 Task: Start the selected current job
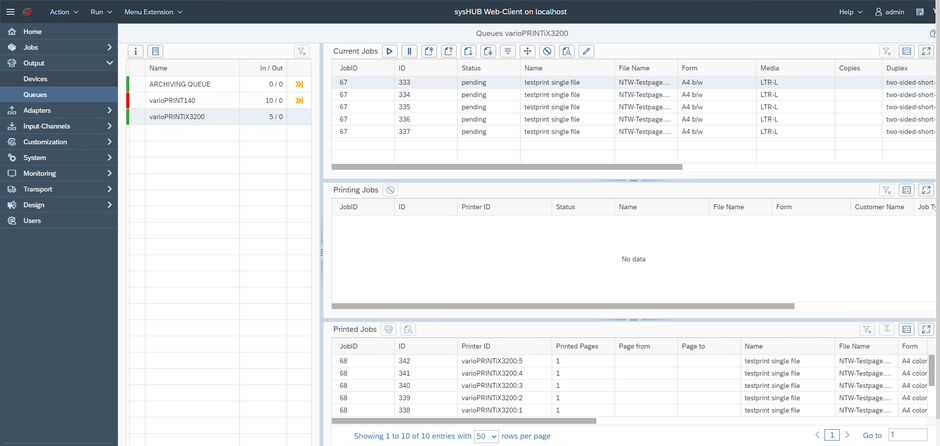[390, 52]
